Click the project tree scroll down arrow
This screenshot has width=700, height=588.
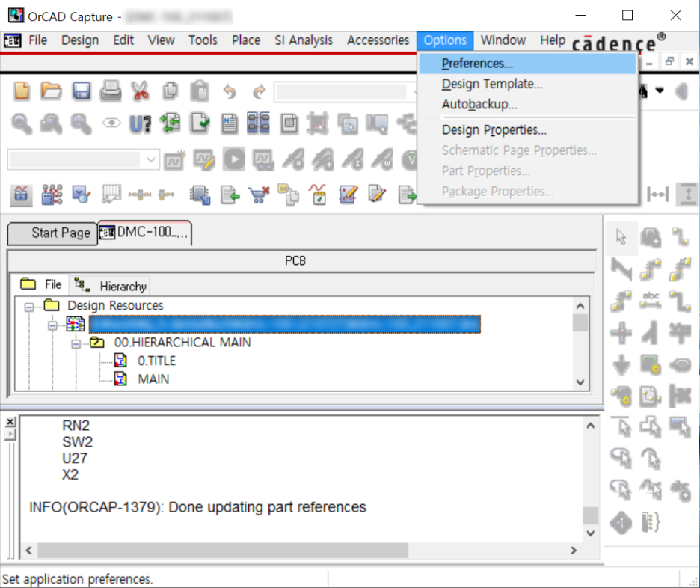580,382
